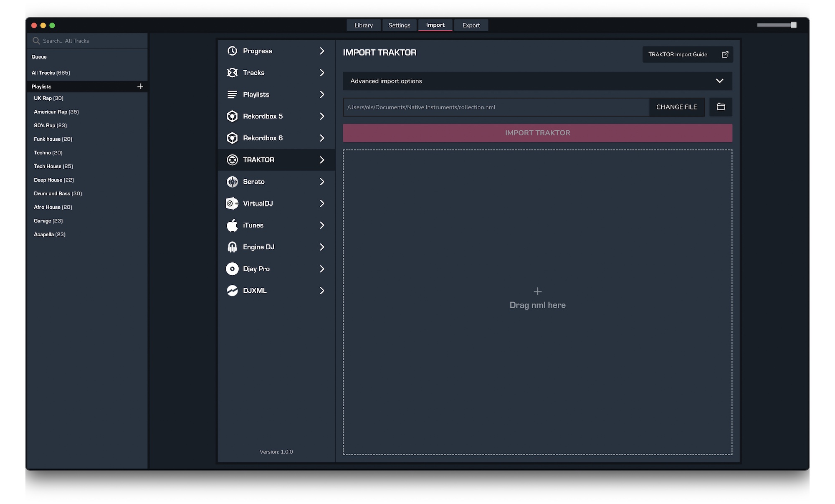Open the 90's Rap (23) playlist
This screenshot has width=835, height=504.
(51, 125)
